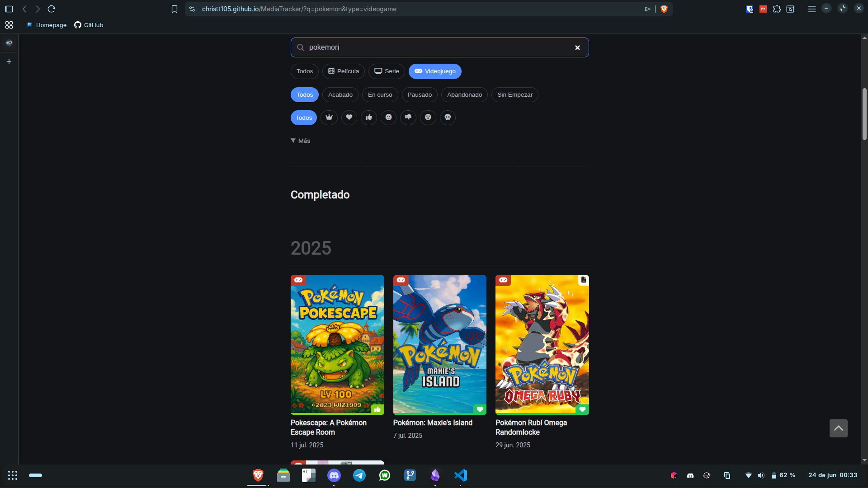Viewport: 868px width, 488px height.
Task: Click the heart badge on Omega Ruby cover
Action: 582,409
